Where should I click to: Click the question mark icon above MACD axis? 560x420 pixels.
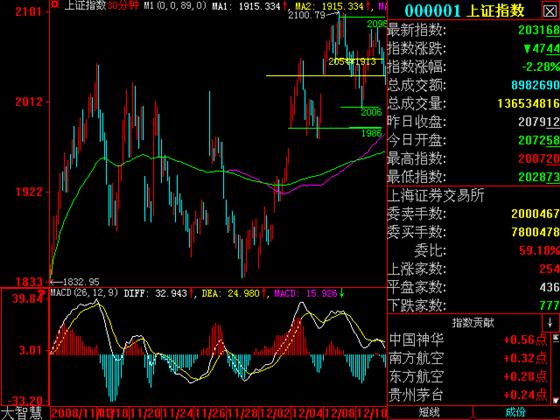point(42,294)
